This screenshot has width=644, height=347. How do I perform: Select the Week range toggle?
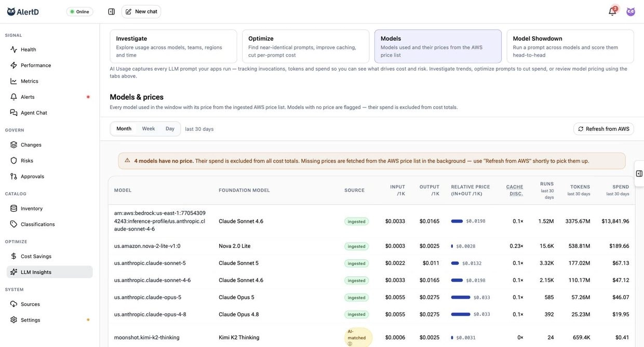tap(149, 129)
